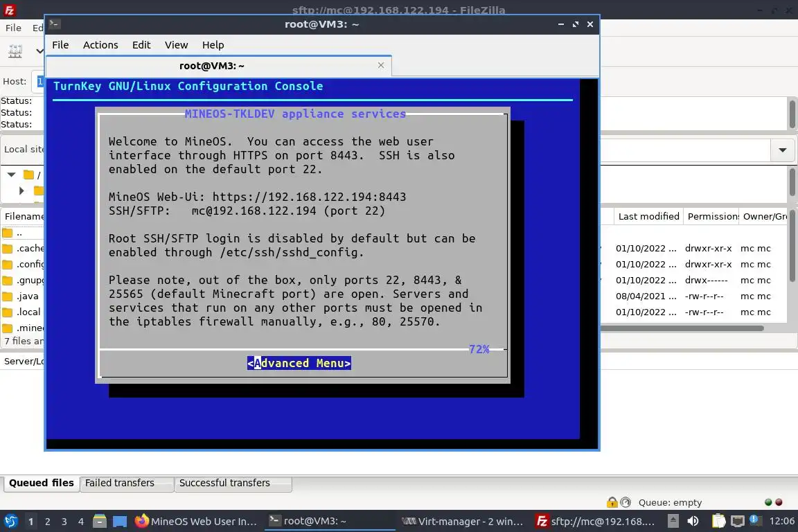This screenshot has width=798, height=532.
Task: Open the Actions menu in the terminal
Action: pos(100,45)
